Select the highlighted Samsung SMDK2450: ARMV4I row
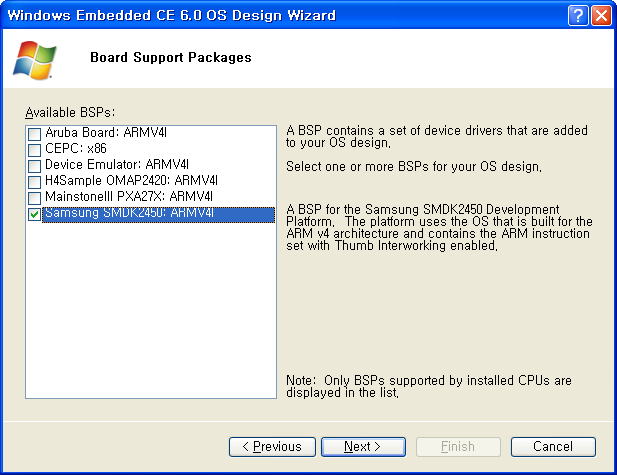617x475 pixels. 158,214
